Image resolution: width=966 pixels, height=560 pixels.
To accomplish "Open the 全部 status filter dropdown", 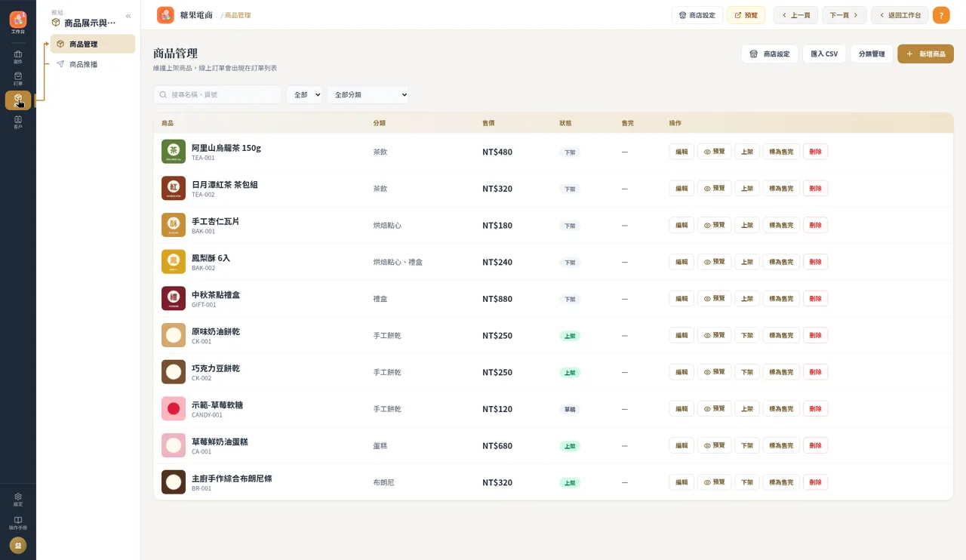I will (304, 94).
